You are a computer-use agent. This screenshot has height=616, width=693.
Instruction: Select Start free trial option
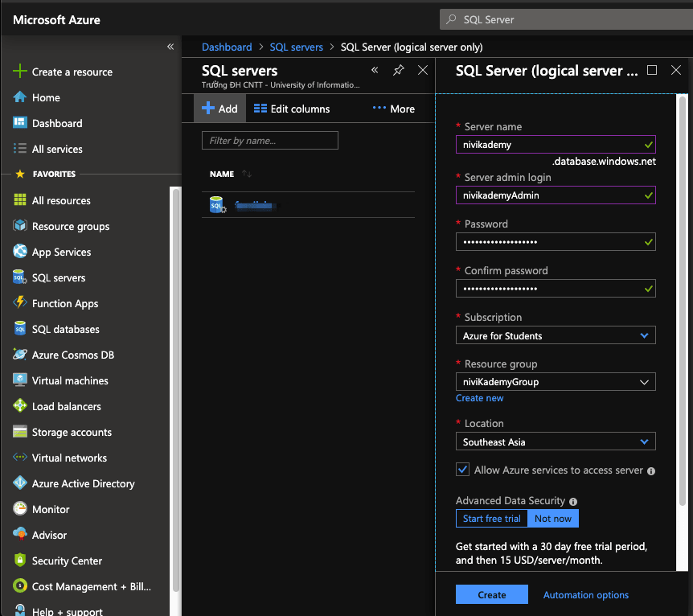pos(491,518)
